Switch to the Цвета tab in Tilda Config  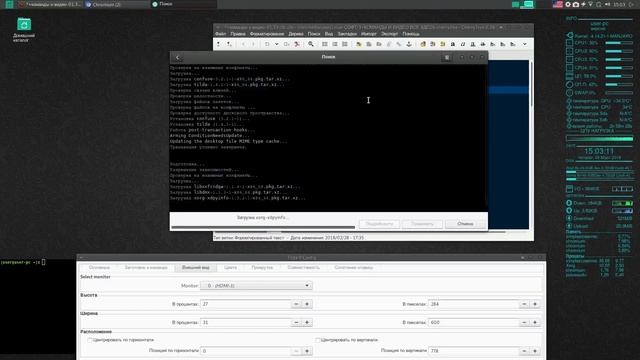coord(230,268)
